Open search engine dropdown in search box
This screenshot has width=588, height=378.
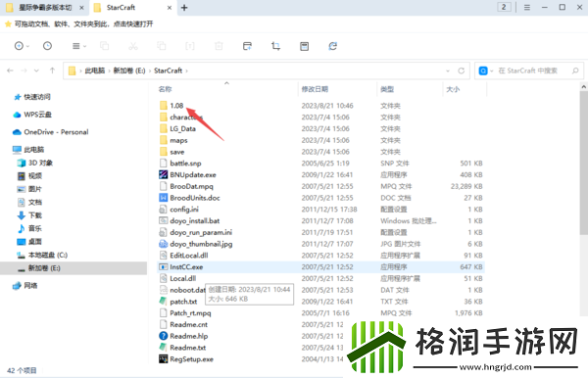[x=492, y=71]
